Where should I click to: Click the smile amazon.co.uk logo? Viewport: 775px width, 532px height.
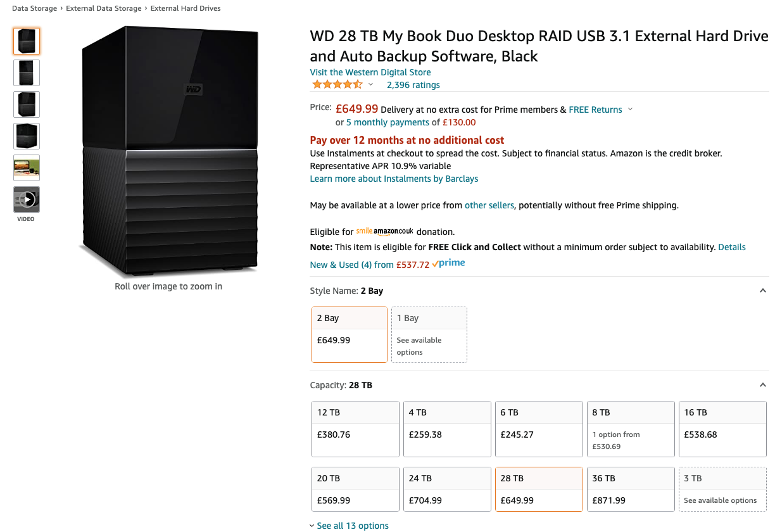(385, 232)
